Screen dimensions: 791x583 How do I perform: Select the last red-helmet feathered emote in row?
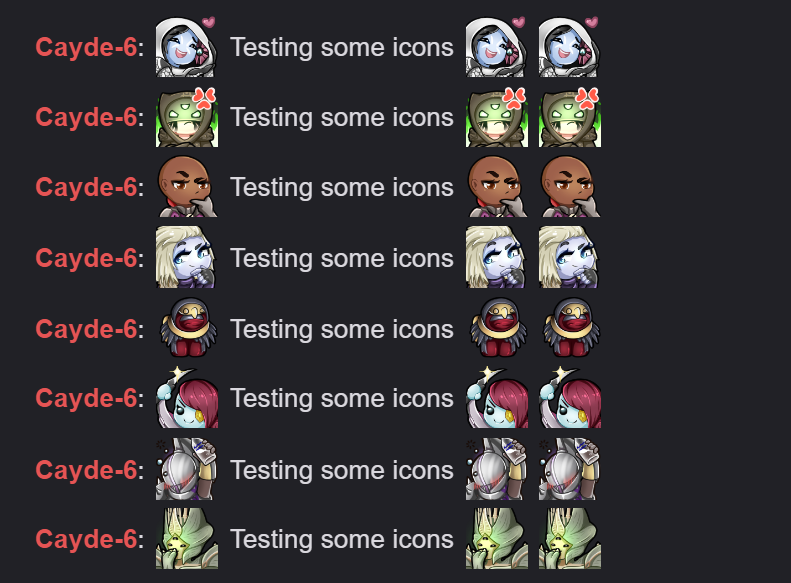pyautogui.click(x=572, y=328)
